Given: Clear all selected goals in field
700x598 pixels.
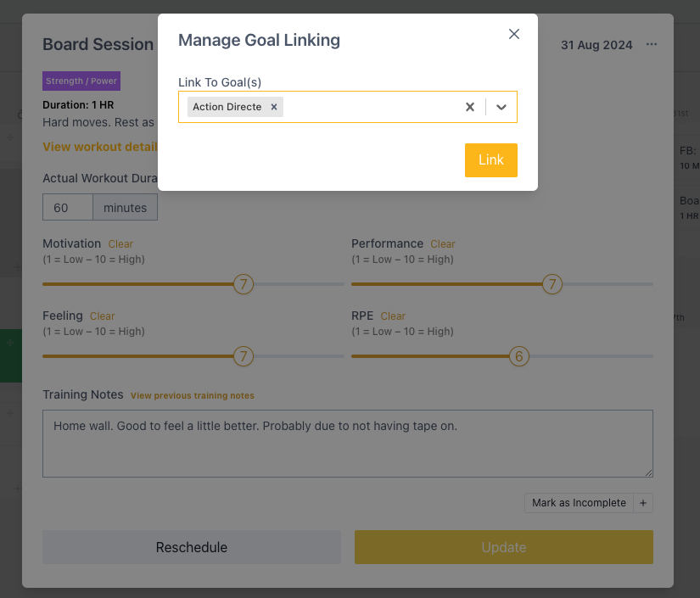Looking at the screenshot, I should pyautogui.click(x=470, y=107).
